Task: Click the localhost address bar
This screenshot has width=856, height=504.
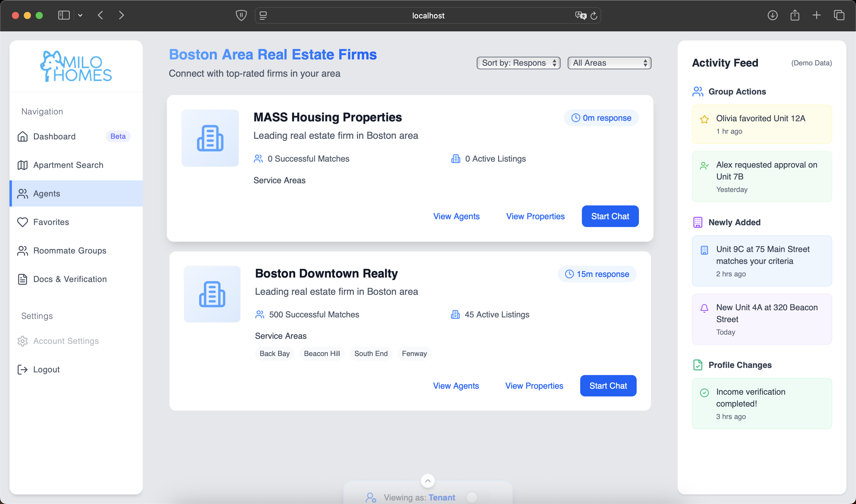Action: tap(428, 16)
